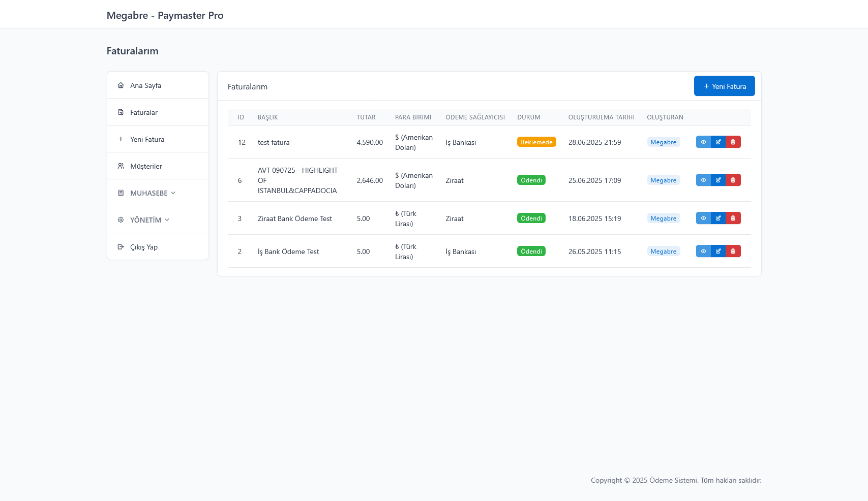868x501 pixels.
Task: Go to Faturalar in the sidebar
Action: point(143,112)
